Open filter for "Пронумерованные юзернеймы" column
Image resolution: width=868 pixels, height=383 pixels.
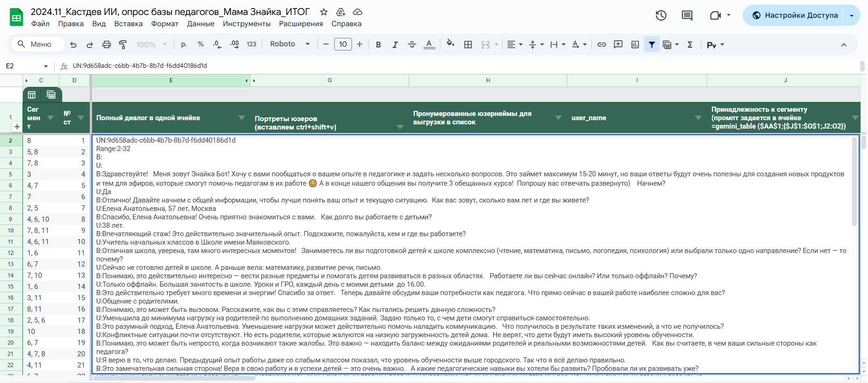[559, 118]
